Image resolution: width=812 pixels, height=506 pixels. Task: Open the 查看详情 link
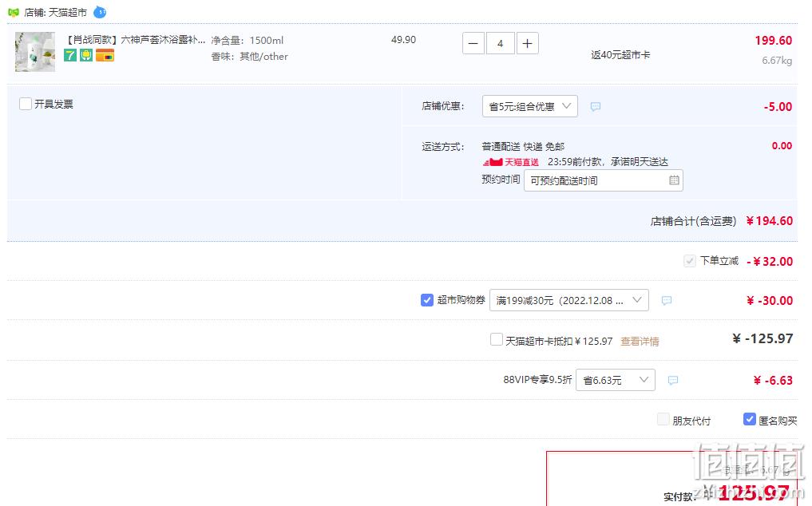click(640, 342)
